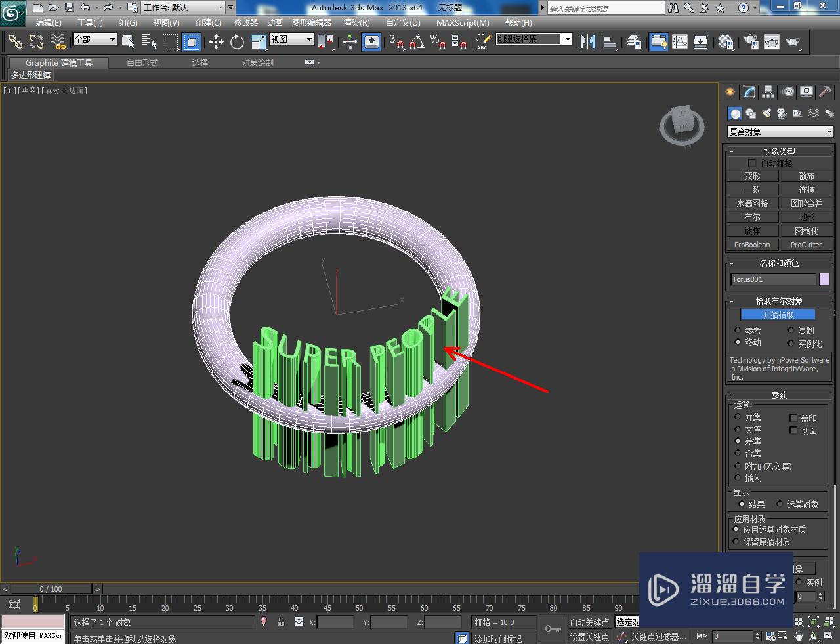The width and height of the screenshot is (840, 644).
Task: Choose the 复制 pick option radio
Action: [791, 331]
